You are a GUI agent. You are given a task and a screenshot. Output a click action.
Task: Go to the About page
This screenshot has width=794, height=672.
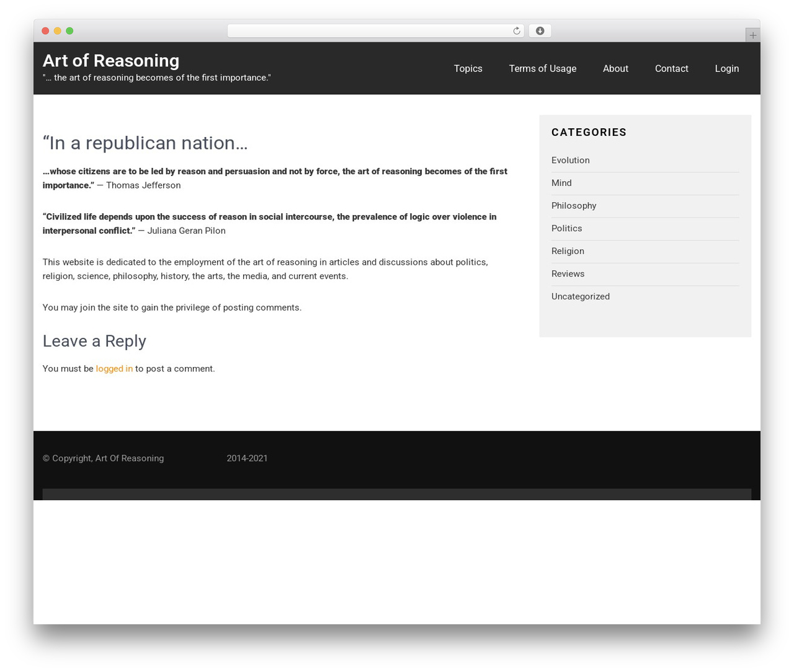click(615, 69)
